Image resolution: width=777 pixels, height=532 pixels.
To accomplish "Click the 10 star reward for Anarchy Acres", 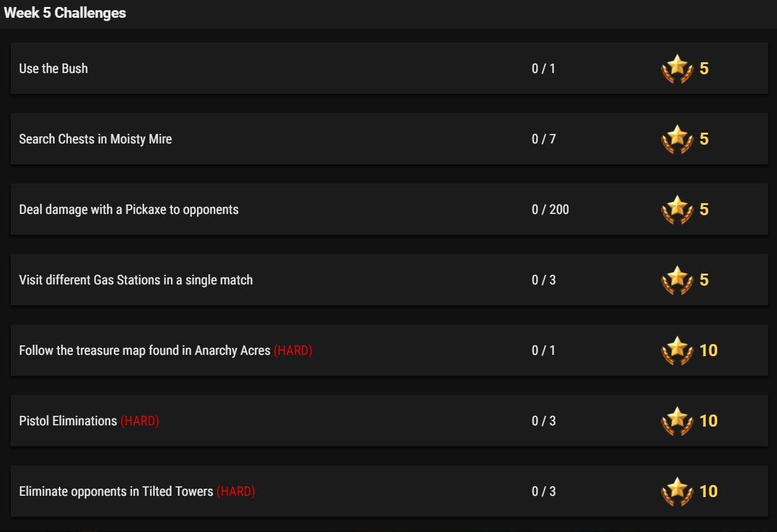I will pyautogui.click(x=708, y=350).
